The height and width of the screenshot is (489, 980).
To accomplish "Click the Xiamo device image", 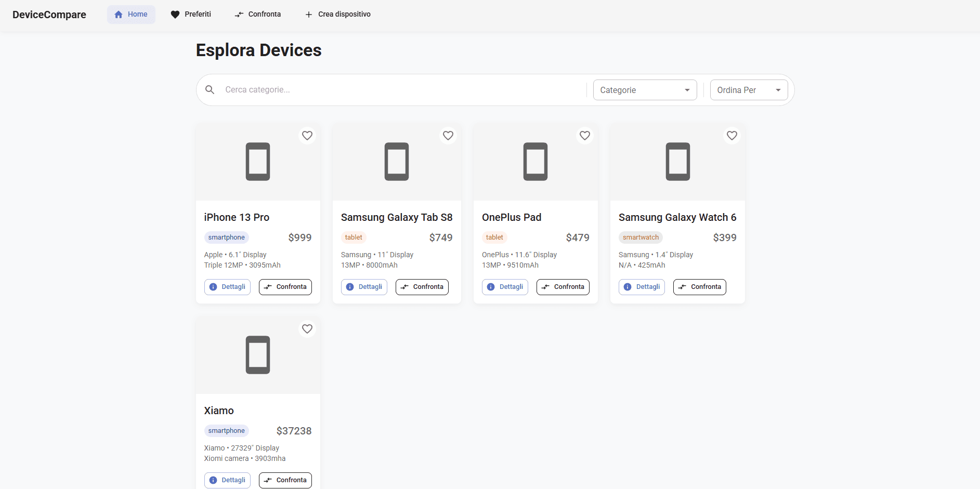I will (258, 355).
